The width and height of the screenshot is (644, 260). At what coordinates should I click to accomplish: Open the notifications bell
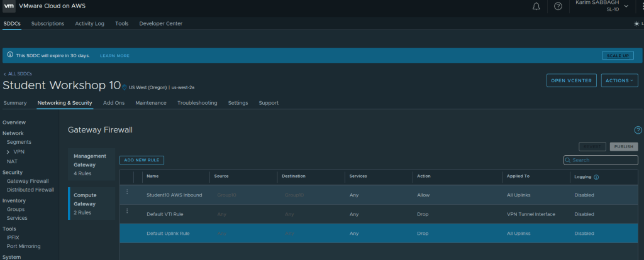click(536, 6)
